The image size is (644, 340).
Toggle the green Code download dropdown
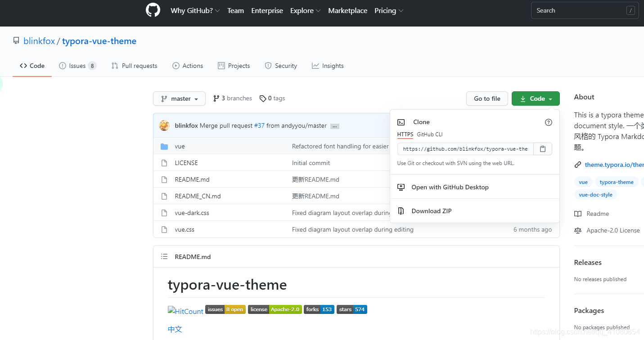536,98
